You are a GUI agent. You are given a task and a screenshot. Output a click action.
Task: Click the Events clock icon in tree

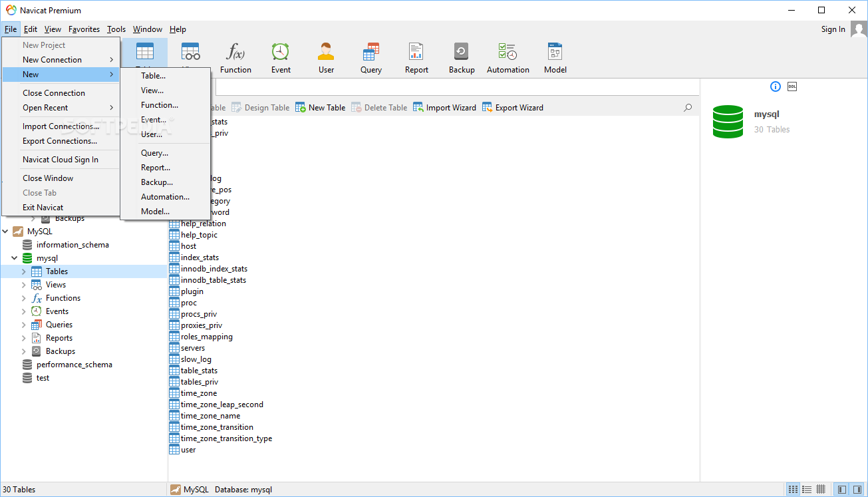tap(37, 311)
